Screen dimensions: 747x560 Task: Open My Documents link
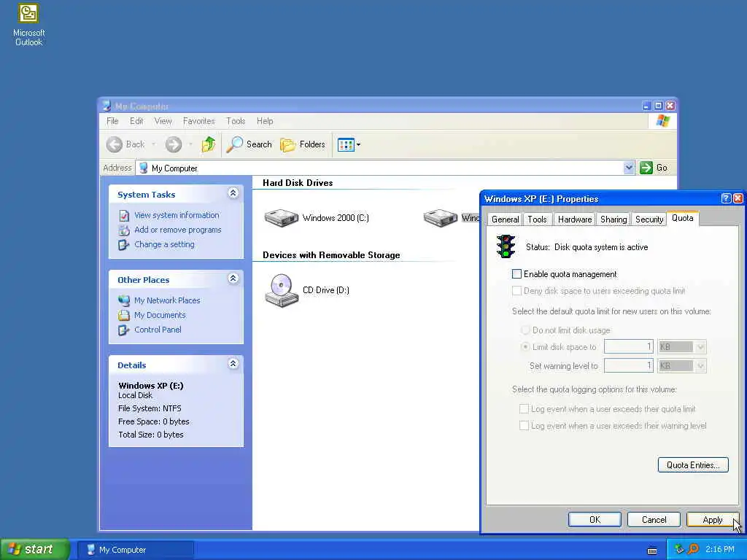(x=160, y=315)
